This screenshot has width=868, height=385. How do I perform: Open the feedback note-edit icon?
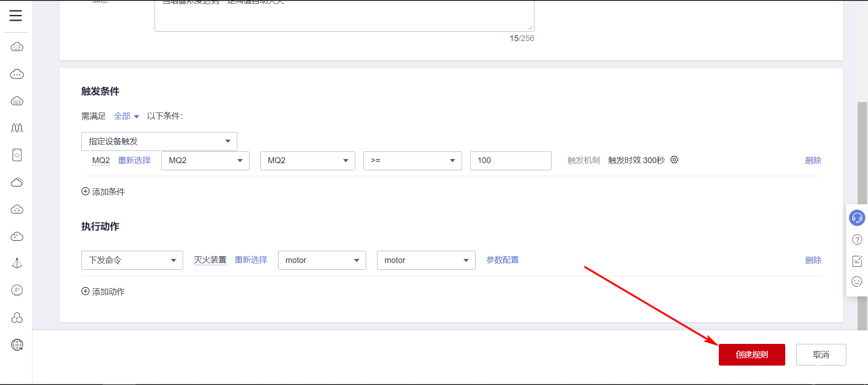[857, 261]
